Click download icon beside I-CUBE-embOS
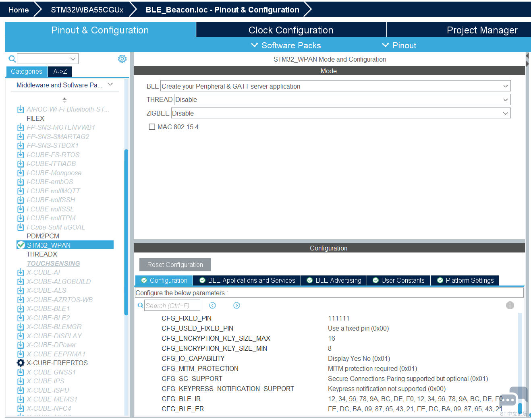Viewport: 531px width, 420px height. pos(21,182)
